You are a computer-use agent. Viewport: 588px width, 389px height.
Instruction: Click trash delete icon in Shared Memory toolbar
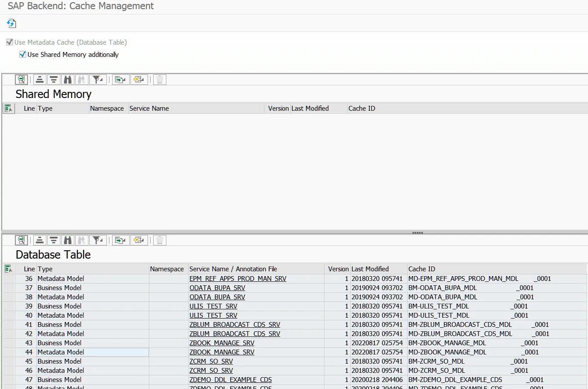[x=160, y=80]
